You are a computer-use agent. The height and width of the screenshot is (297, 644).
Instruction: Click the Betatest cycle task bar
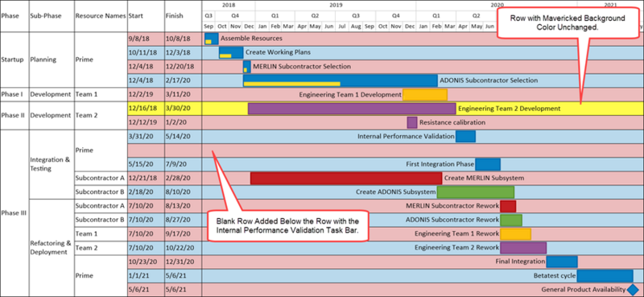pos(605,276)
